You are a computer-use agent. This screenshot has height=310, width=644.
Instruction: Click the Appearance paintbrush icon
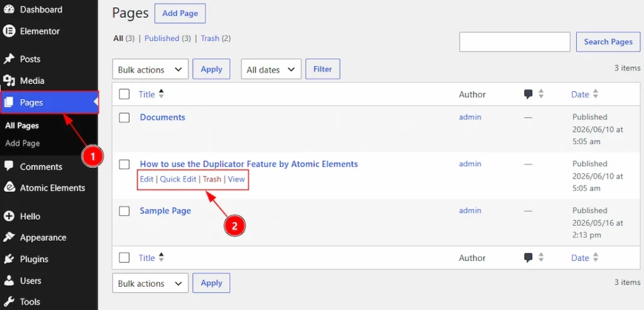pyautogui.click(x=9, y=237)
